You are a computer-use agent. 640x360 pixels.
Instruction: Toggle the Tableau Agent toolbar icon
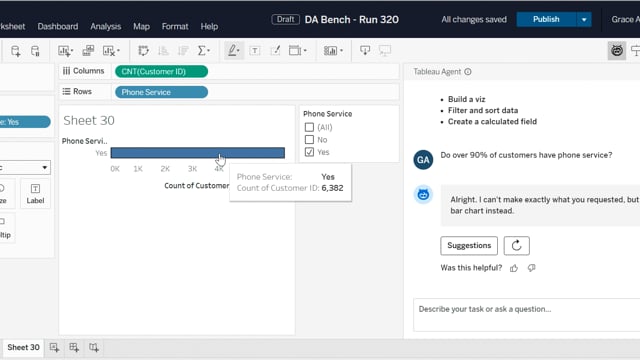pyautogui.click(x=617, y=51)
